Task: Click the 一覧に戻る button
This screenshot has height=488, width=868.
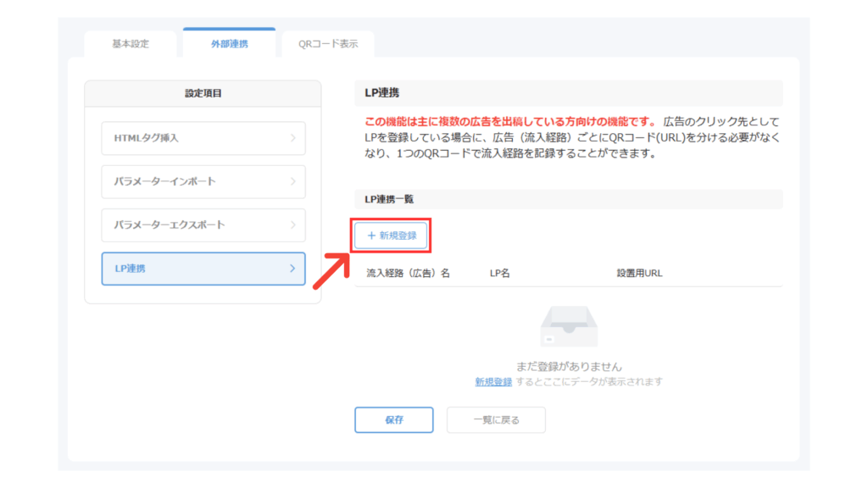Action: point(496,419)
